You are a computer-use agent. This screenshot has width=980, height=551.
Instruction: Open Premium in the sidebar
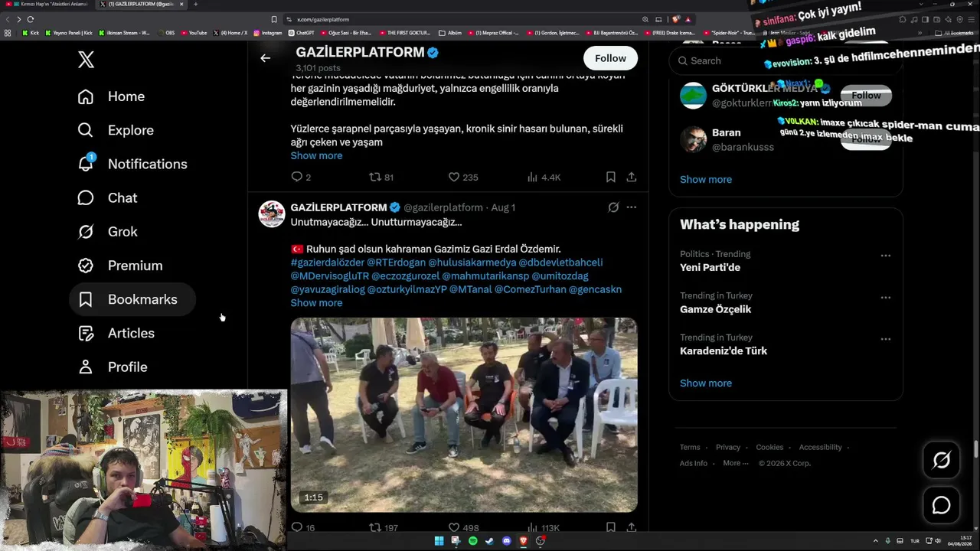point(120,266)
